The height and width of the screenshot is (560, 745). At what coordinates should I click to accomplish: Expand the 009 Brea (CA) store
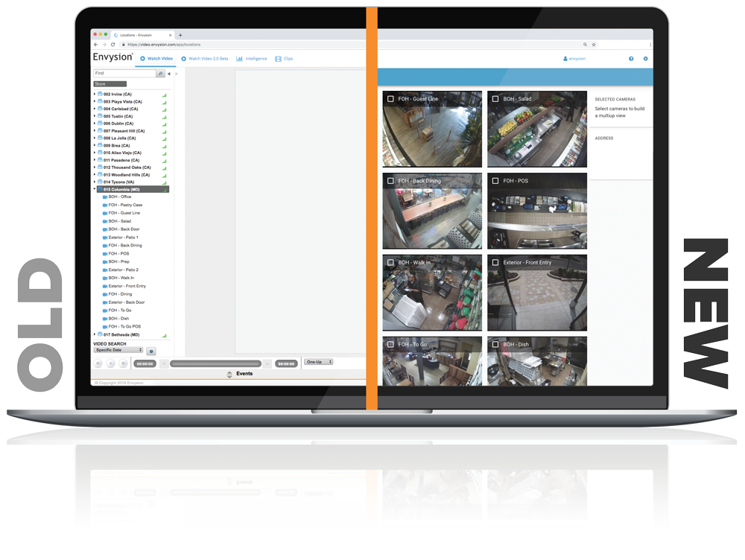tap(95, 145)
